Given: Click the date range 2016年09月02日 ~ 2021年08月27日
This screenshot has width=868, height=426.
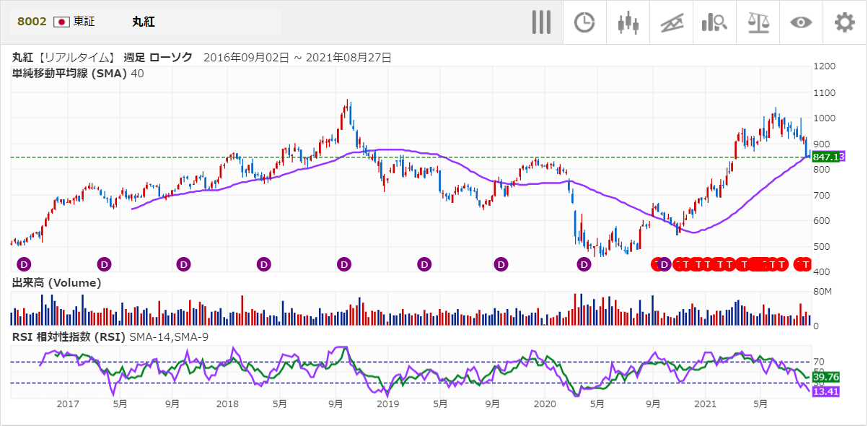Looking at the screenshot, I should (x=298, y=57).
